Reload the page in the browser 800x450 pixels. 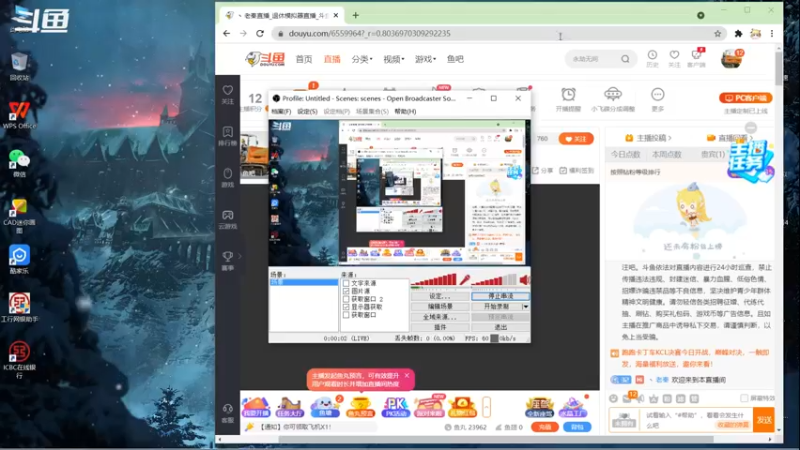(260, 33)
